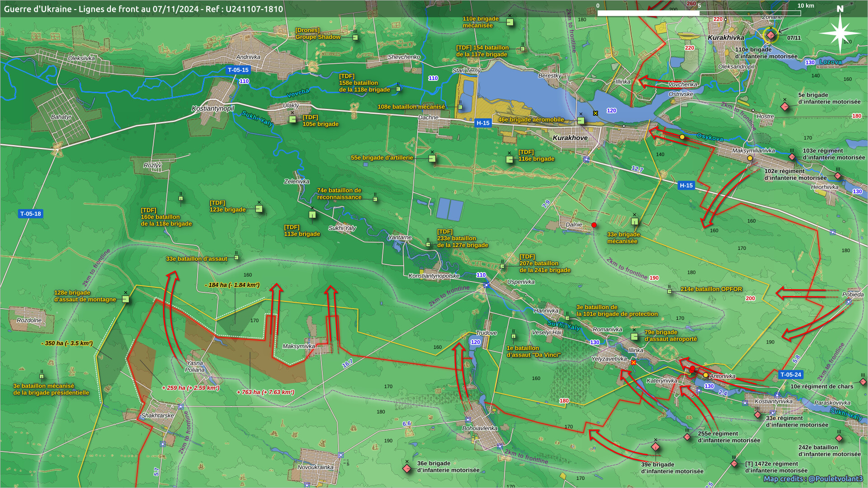The image size is (868, 488).
Task: Click the T-05-24 road label near Antonivka
Action: tap(791, 375)
